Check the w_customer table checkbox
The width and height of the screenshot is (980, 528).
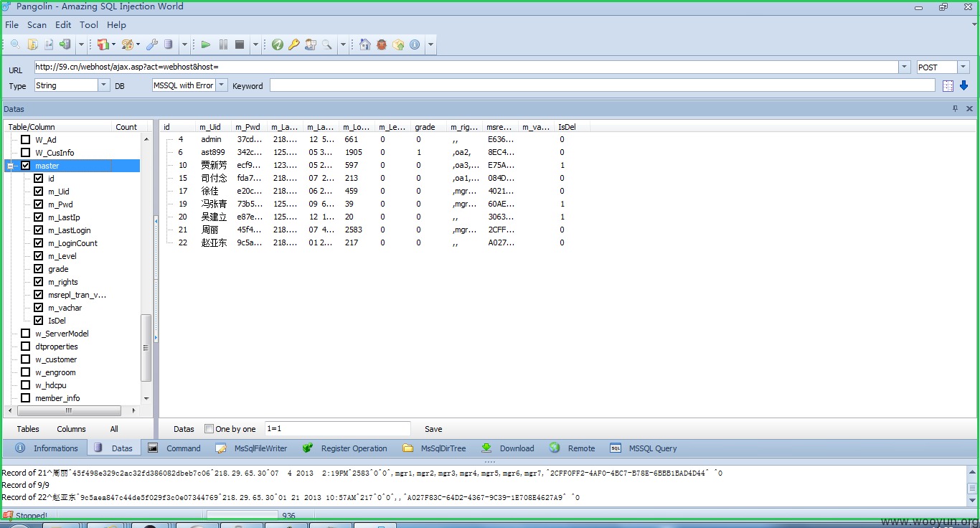26,359
